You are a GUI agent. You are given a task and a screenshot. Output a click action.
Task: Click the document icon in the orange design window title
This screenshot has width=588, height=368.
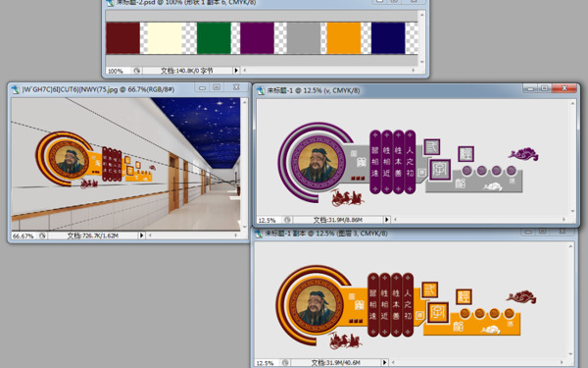pyautogui.click(x=259, y=234)
